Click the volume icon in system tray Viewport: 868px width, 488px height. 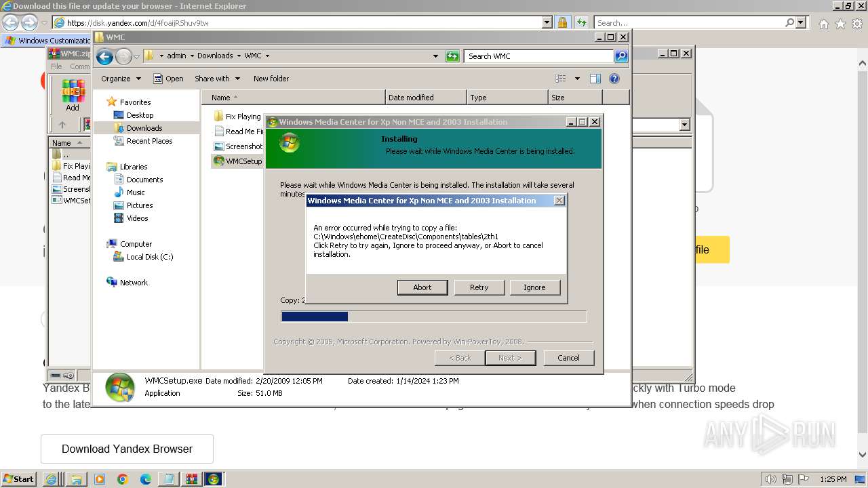tap(771, 479)
